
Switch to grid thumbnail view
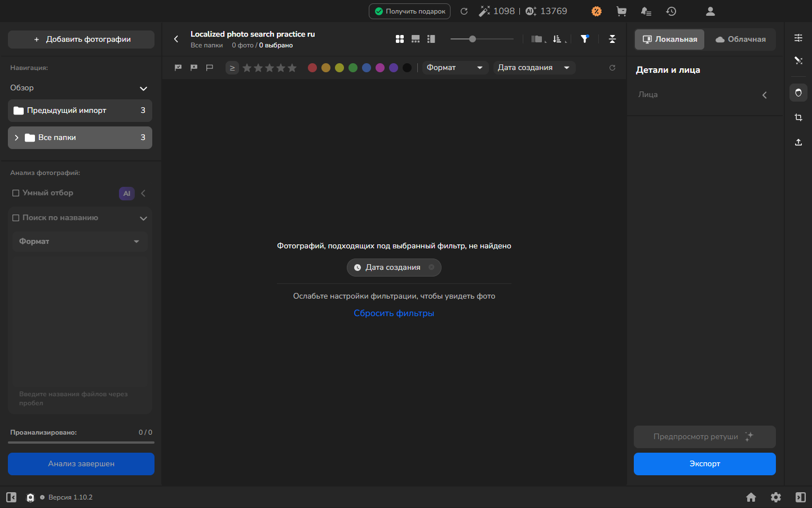(x=400, y=39)
